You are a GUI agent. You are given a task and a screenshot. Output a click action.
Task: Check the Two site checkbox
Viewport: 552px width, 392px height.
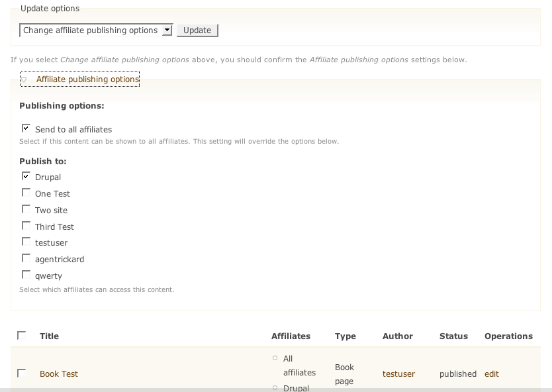pyautogui.click(x=26, y=209)
